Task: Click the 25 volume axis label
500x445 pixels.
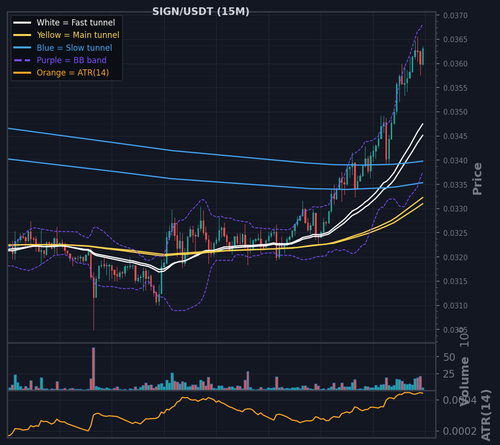Action: (x=449, y=374)
